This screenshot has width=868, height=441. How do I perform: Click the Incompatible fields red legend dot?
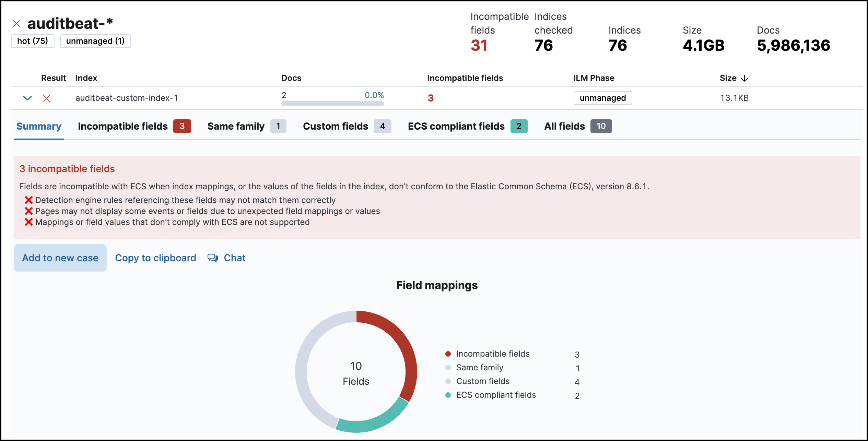click(x=448, y=354)
